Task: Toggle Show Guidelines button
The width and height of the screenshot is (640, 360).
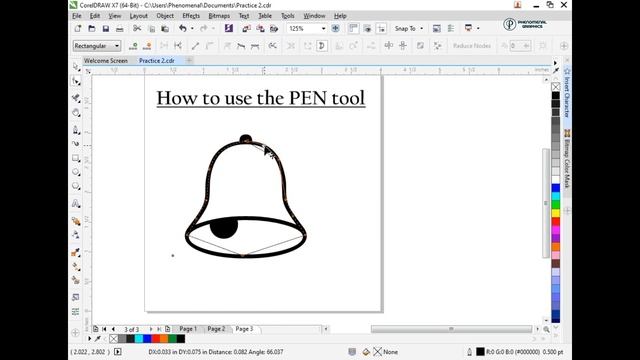Action: pyautogui.click(x=381, y=29)
